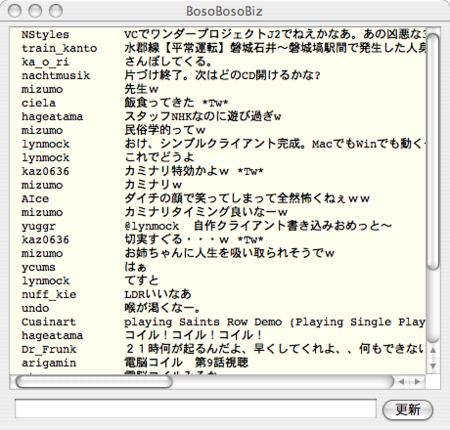Select the ciela username
Viewport: 450px width, 430px height.
[x=39, y=103]
